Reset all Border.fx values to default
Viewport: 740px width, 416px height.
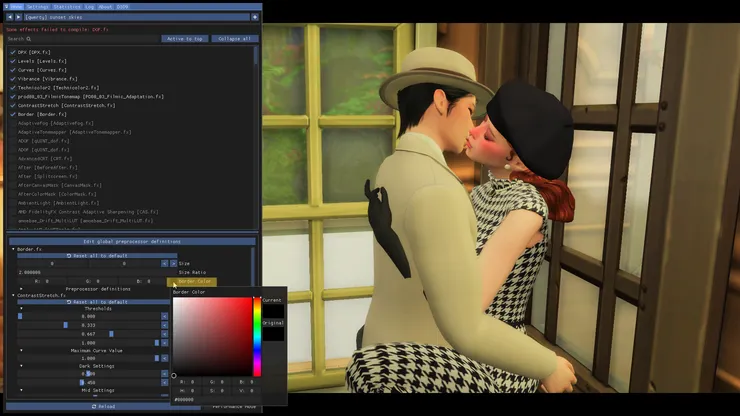97,255
